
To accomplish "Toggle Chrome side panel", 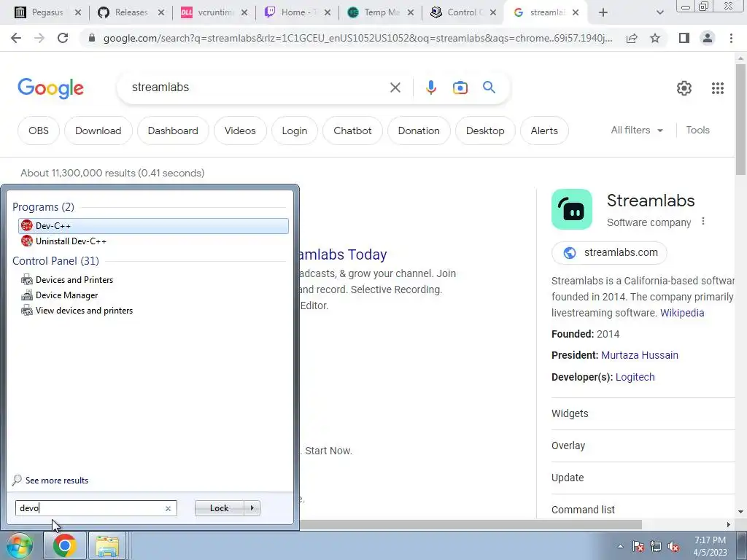I will pos(684,38).
